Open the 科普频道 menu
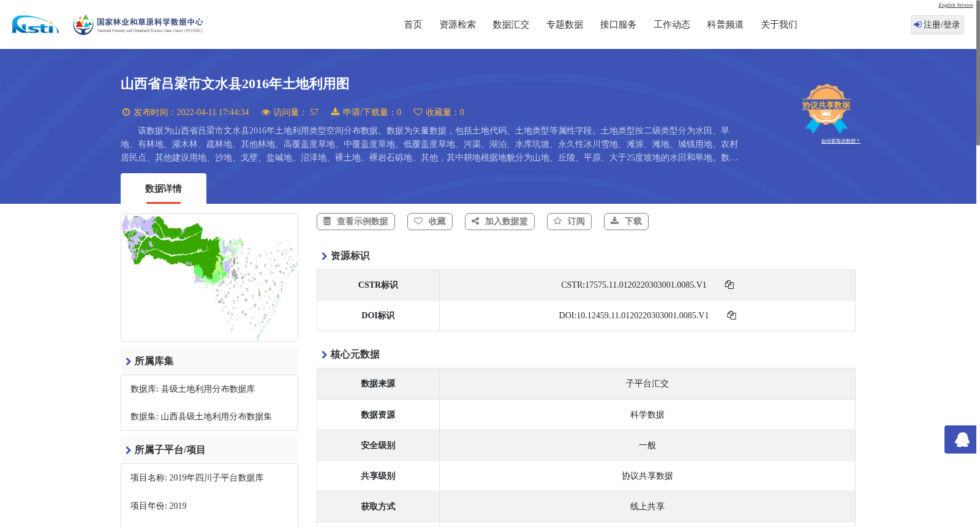Screen dimensions: 980x527 pos(725,24)
